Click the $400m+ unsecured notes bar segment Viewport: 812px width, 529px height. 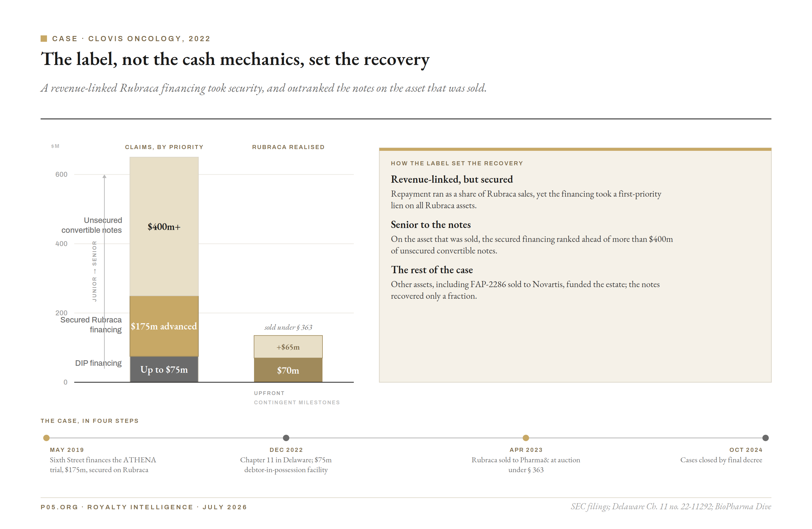coord(164,226)
